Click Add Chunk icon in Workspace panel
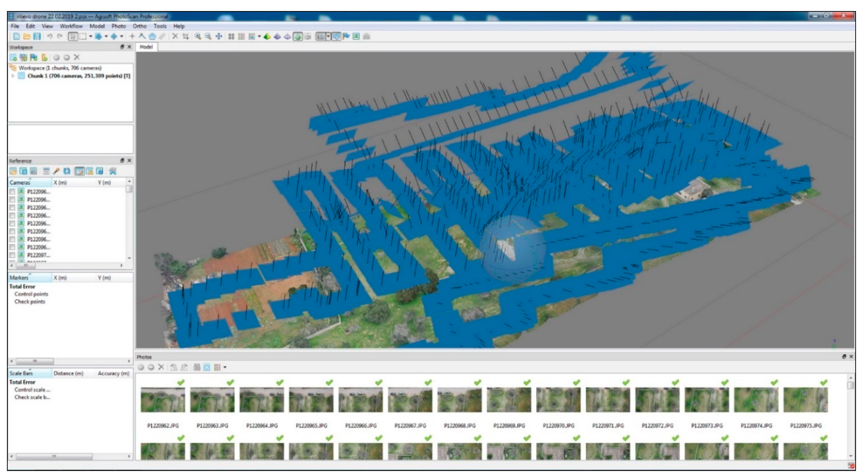The height and width of the screenshot is (476, 868). pos(13,57)
